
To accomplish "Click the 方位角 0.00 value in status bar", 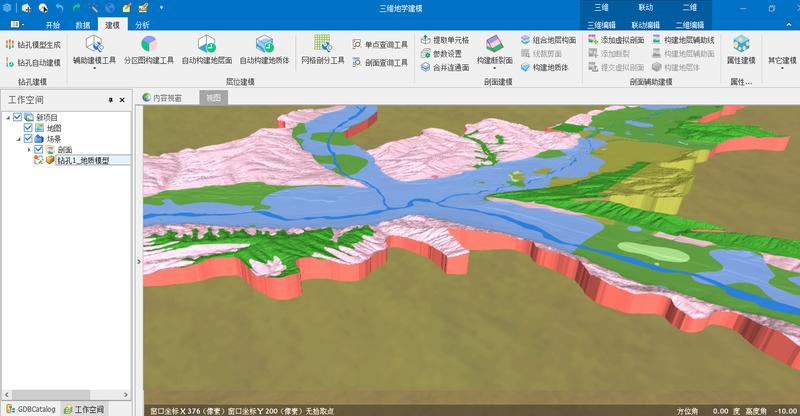I will click(x=720, y=411).
